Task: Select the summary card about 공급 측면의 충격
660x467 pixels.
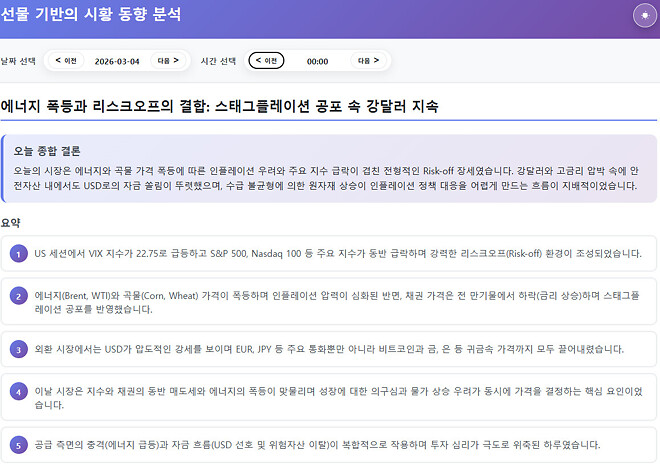Action: [329, 445]
